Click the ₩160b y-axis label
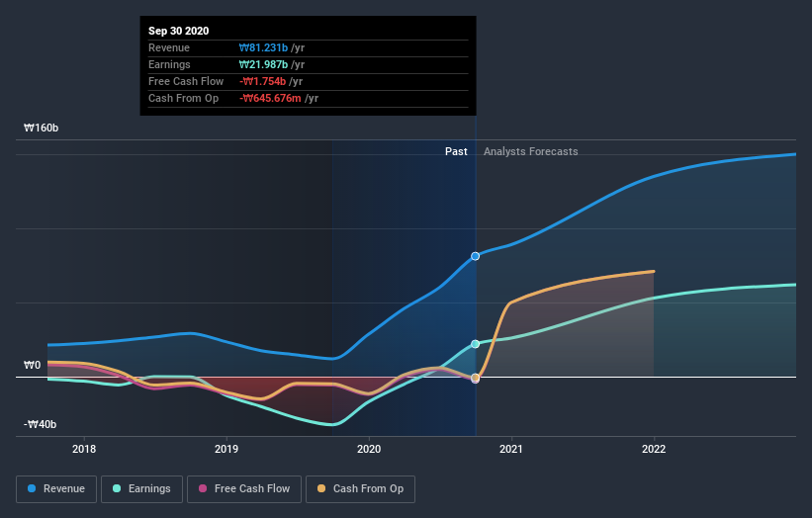The width and height of the screenshot is (812, 518). (x=41, y=128)
